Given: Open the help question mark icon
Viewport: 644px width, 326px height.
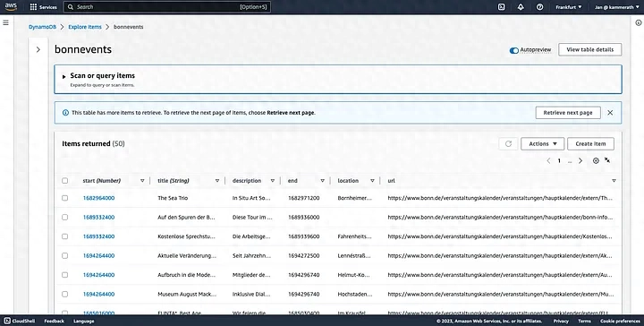Looking at the screenshot, I should [x=539, y=7].
